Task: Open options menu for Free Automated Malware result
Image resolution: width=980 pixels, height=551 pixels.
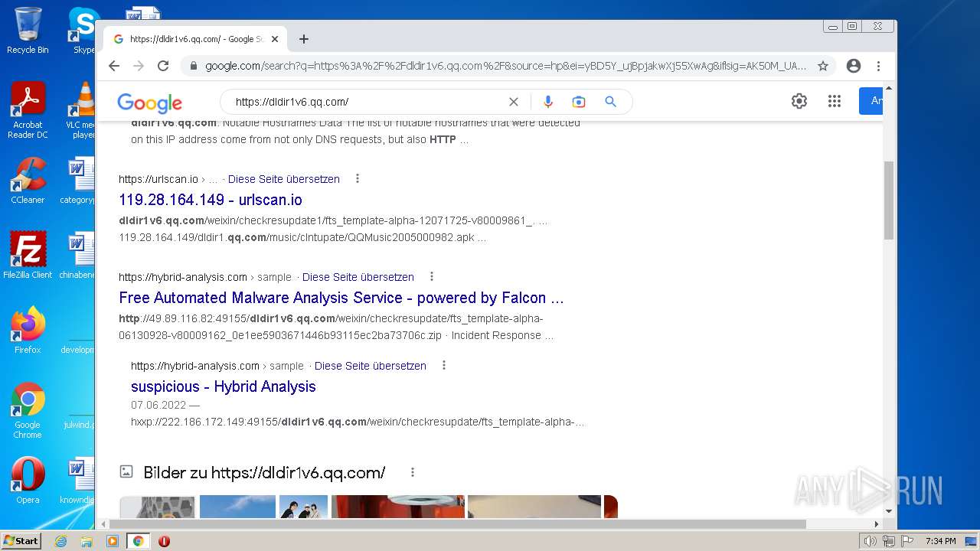Action: (432, 277)
